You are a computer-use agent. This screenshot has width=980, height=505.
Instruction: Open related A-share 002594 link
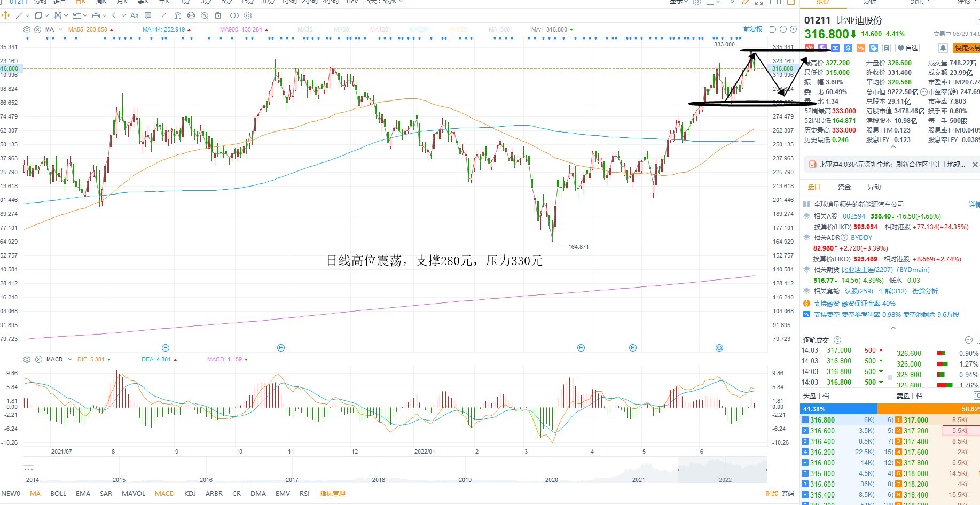(x=854, y=216)
